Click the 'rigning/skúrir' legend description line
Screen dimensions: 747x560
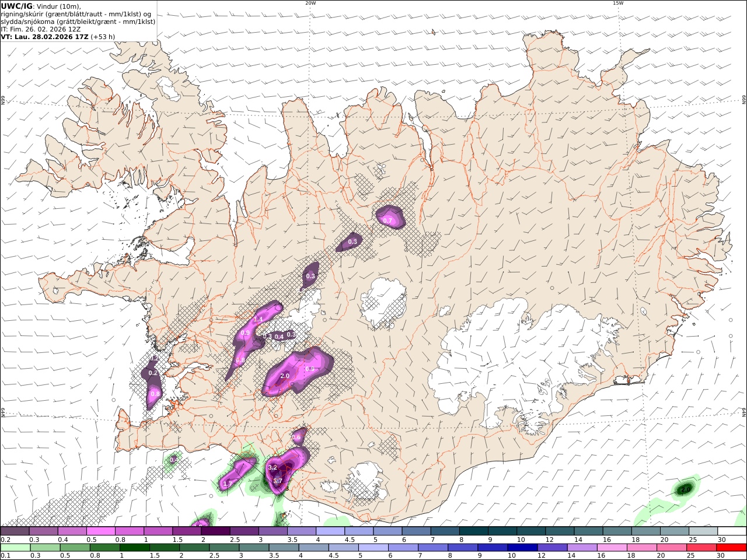(x=76, y=14)
